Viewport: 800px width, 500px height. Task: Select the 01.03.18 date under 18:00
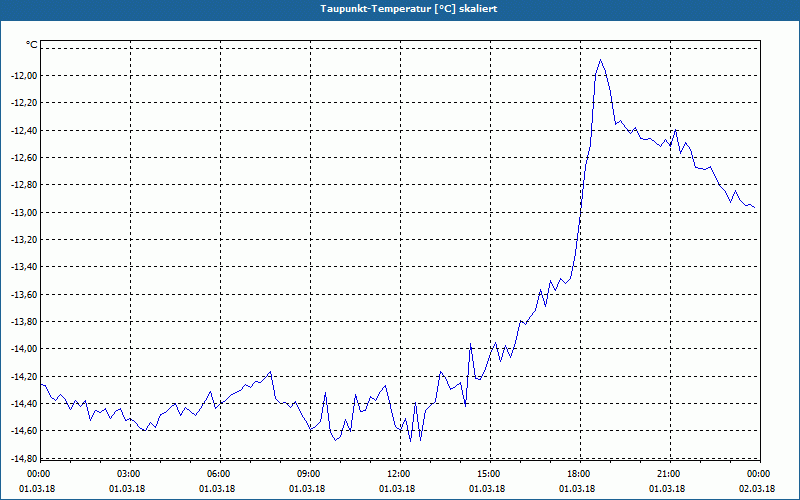click(x=577, y=489)
